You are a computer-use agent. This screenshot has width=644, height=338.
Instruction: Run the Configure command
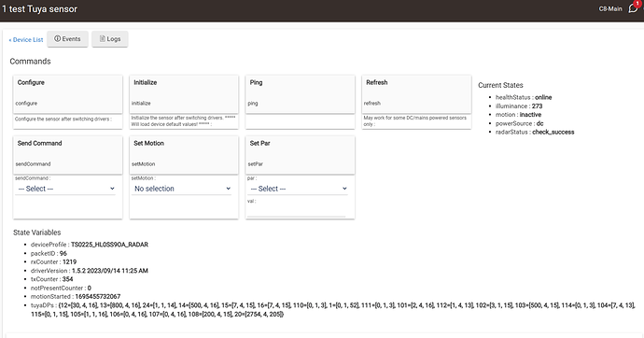coord(68,94)
